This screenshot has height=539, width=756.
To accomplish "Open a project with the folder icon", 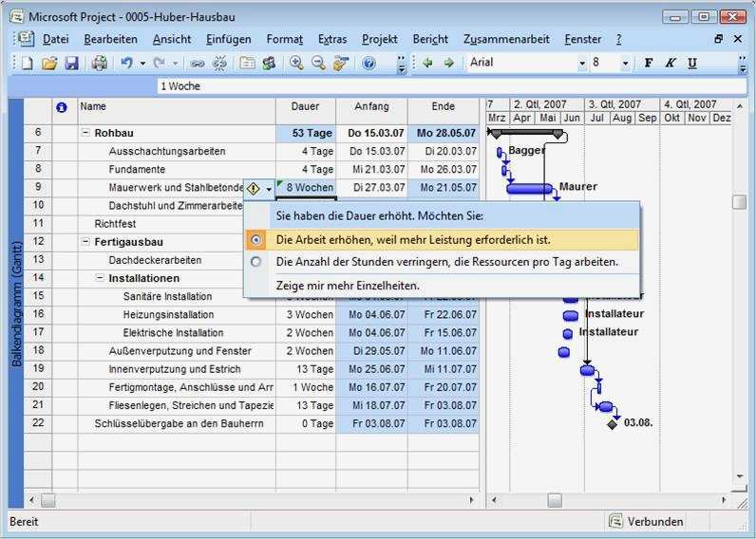I will [48, 63].
